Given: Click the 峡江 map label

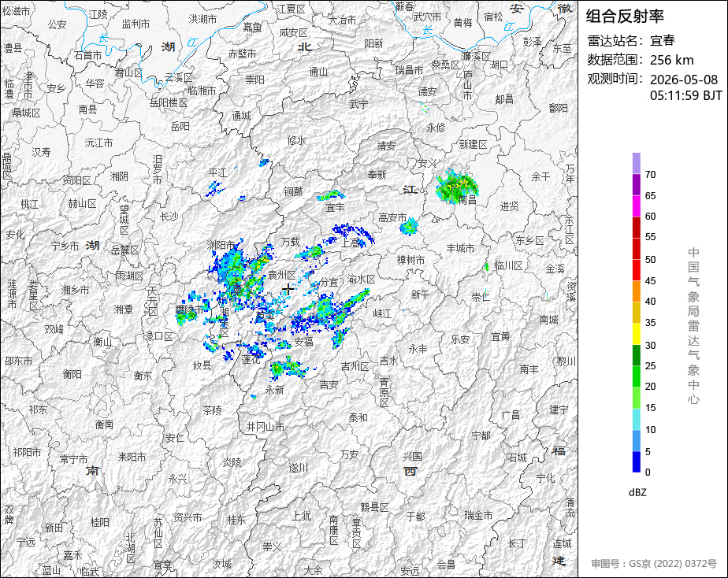Looking at the screenshot, I should coord(383,313).
